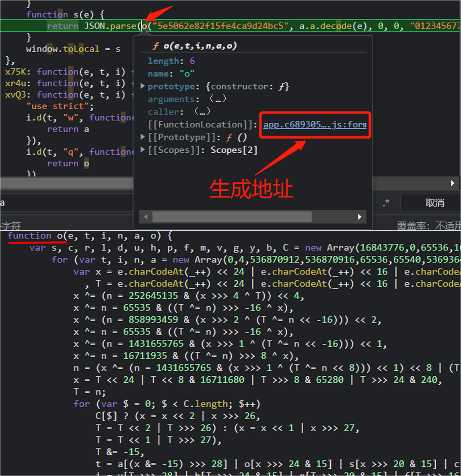This screenshot has width=461, height=476.
Task: Expand the [[Prototype]] entry
Action: click(143, 137)
